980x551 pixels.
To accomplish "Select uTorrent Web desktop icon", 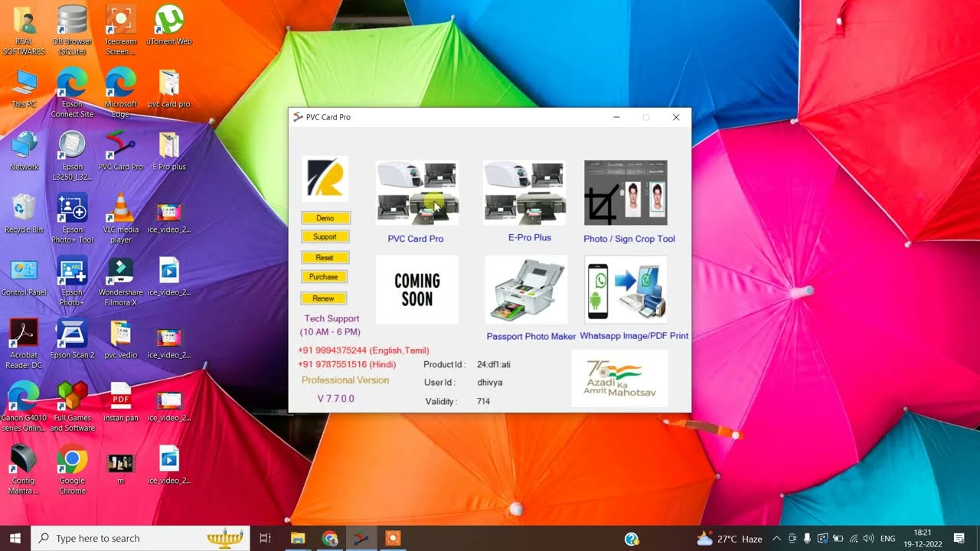I will pyautogui.click(x=169, y=27).
